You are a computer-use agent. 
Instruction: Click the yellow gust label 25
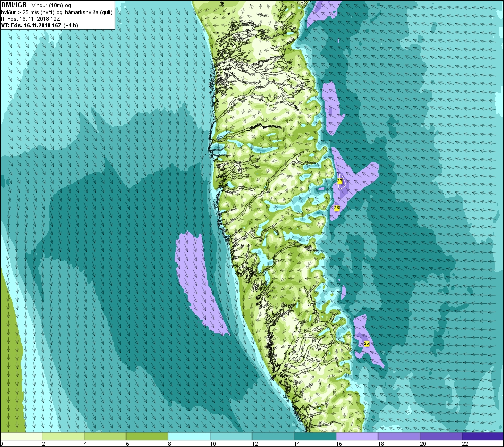click(367, 344)
